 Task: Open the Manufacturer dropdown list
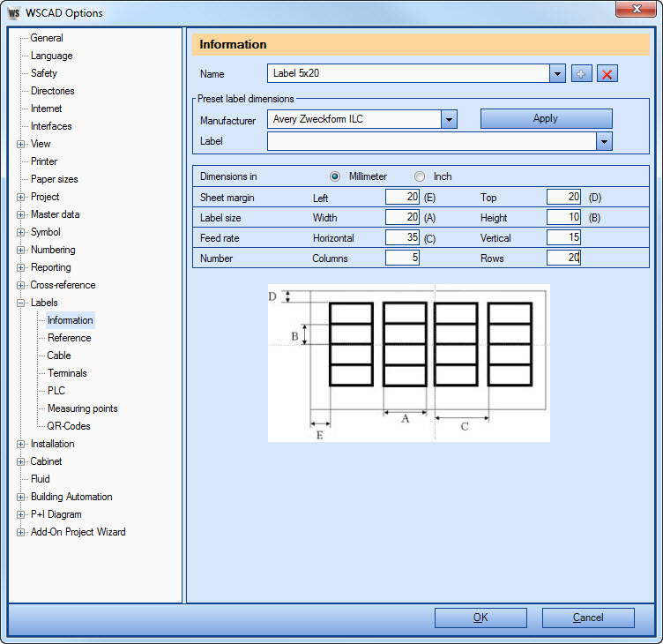coord(449,119)
